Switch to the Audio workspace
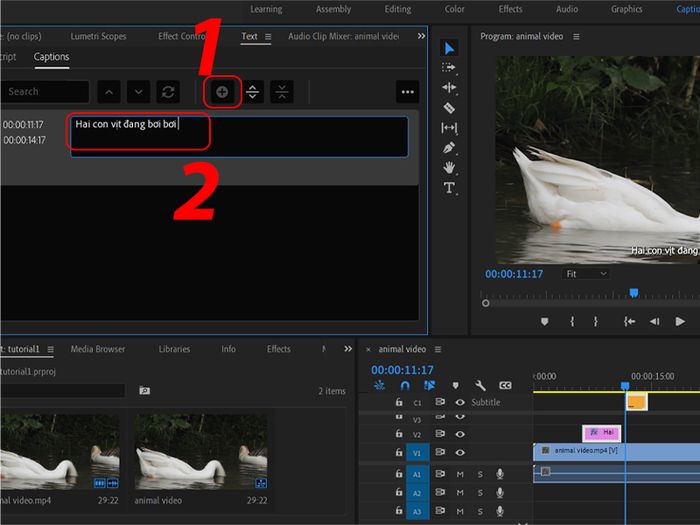The width and height of the screenshot is (700, 525). [567, 9]
